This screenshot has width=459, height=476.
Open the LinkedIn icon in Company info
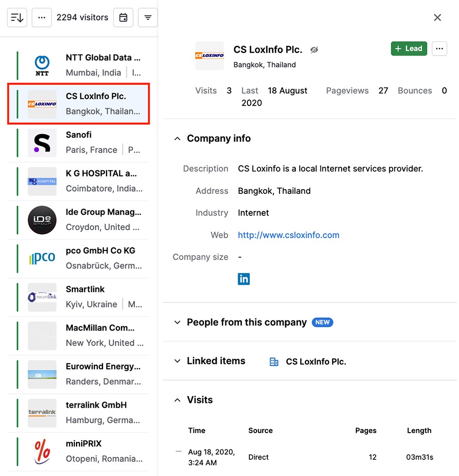pos(244,279)
